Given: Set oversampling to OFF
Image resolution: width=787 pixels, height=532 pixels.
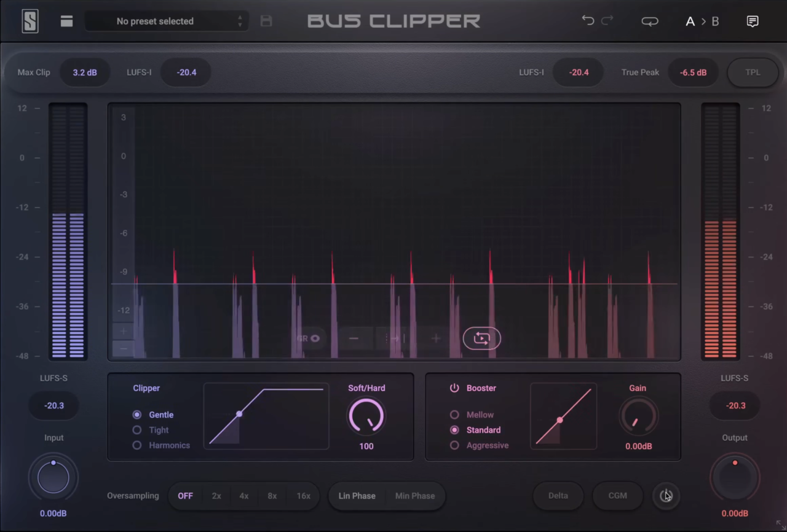Looking at the screenshot, I should coord(185,496).
